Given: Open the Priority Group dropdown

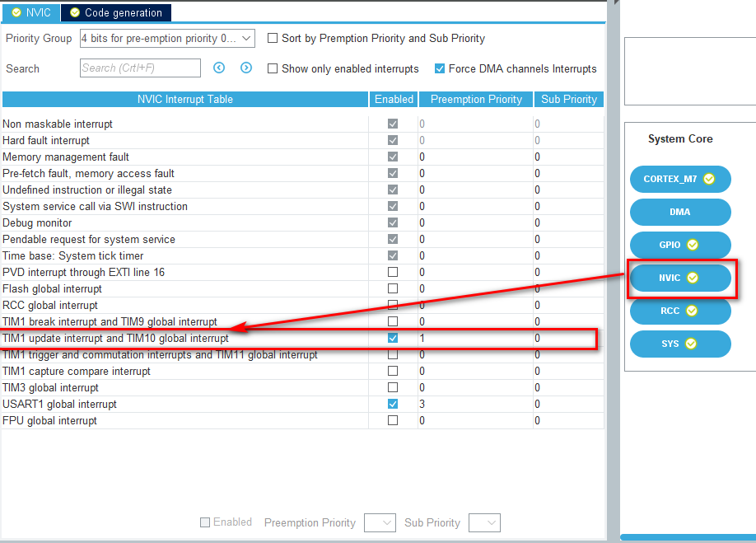Looking at the screenshot, I should [x=167, y=39].
